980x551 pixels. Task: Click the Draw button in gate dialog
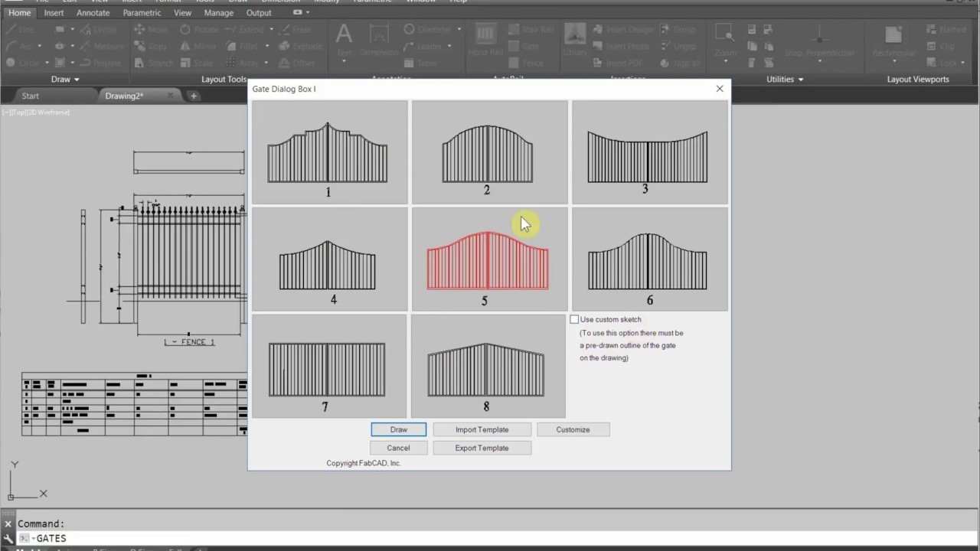[398, 429]
